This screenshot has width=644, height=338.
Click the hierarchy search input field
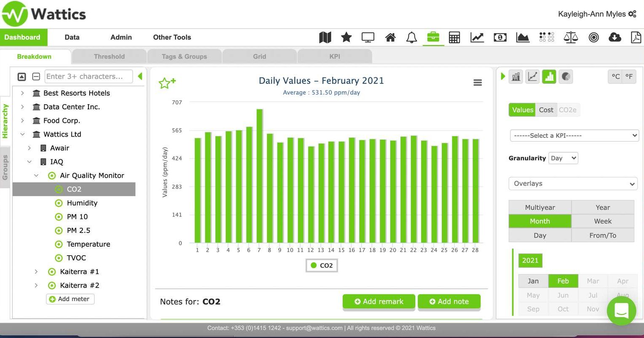[x=88, y=77]
